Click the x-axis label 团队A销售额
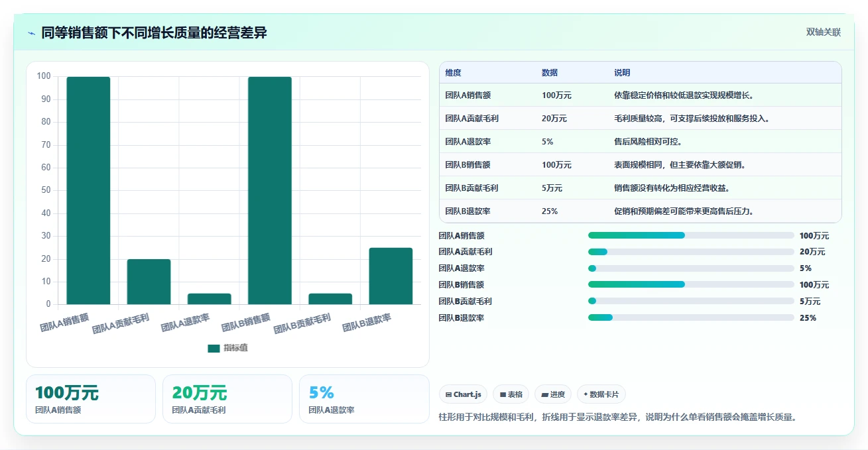This screenshot has width=868, height=450. click(64, 321)
